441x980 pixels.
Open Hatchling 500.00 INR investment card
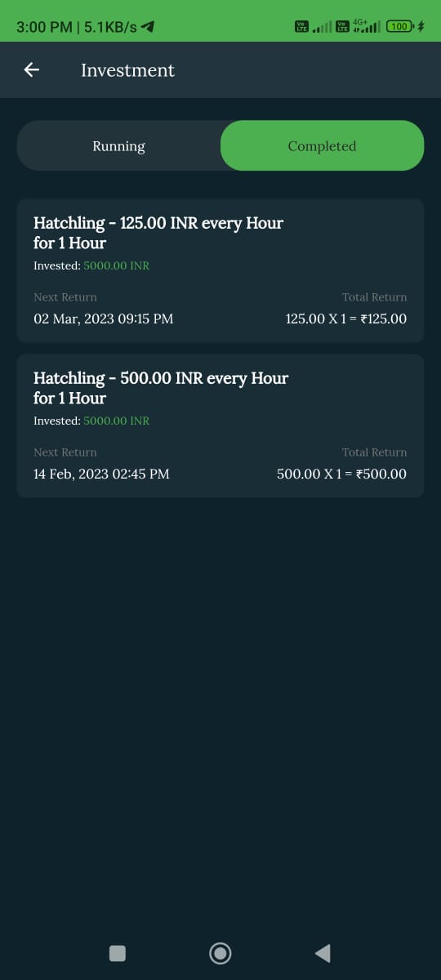[x=220, y=425]
